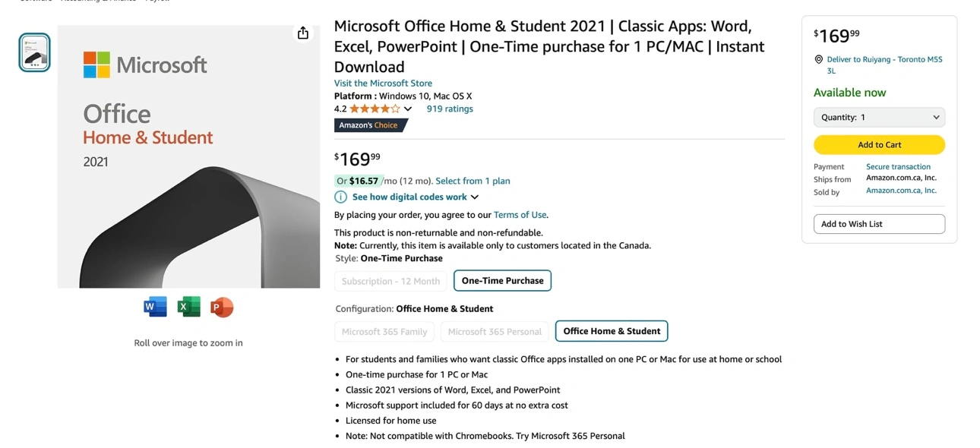
Task: Click the info icon beside digital codes
Action: [341, 197]
